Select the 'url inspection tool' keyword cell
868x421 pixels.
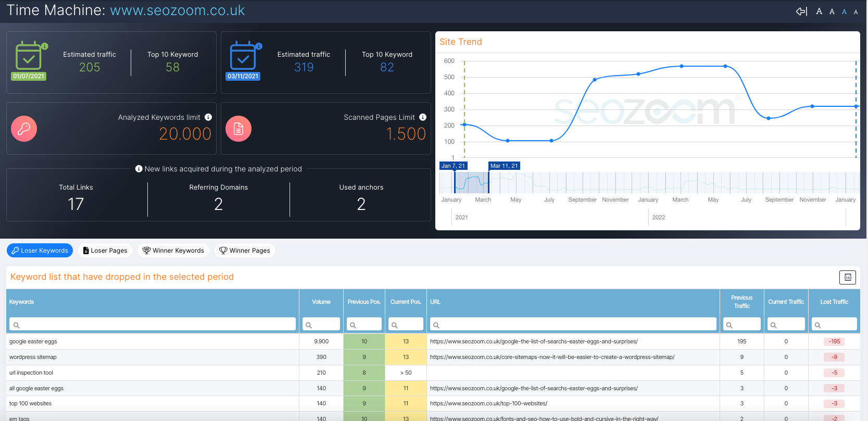tap(153, 373)
